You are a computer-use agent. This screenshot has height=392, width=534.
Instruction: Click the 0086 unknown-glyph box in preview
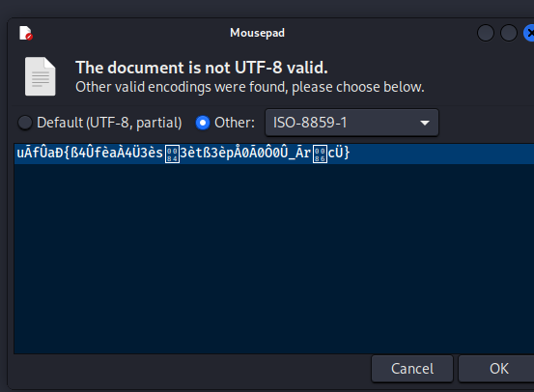coord(320,154)
